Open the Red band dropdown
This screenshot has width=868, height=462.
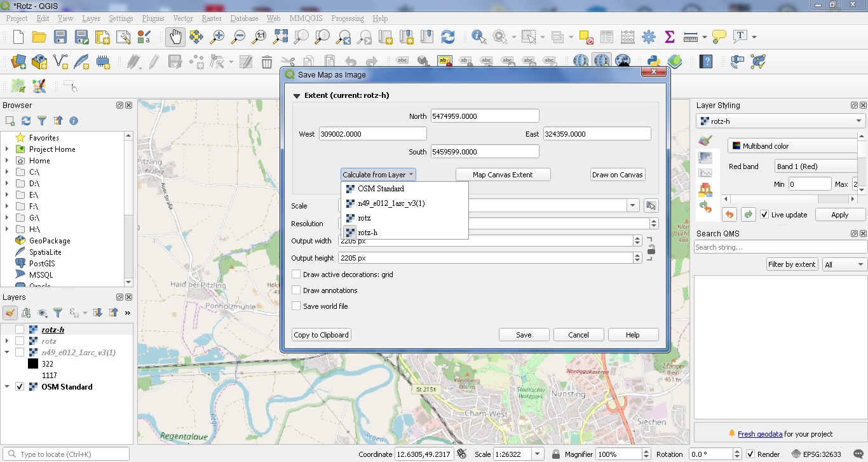pos(817,166)
